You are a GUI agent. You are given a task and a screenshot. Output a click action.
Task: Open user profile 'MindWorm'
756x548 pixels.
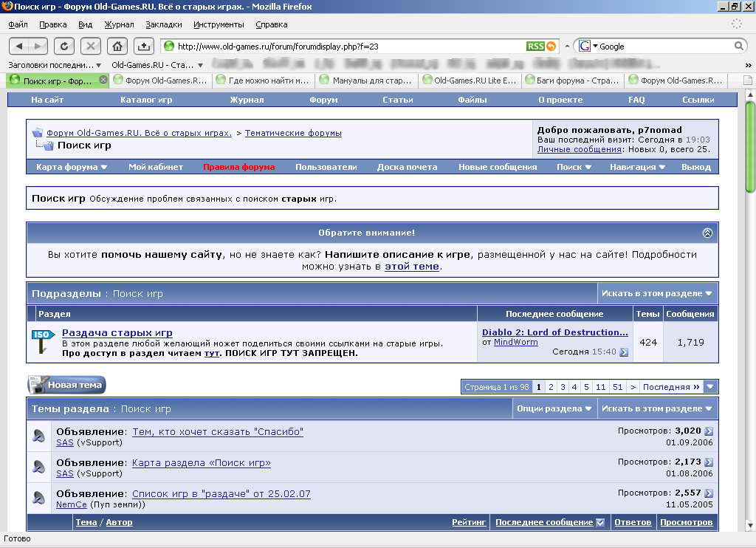click(516, 342)
